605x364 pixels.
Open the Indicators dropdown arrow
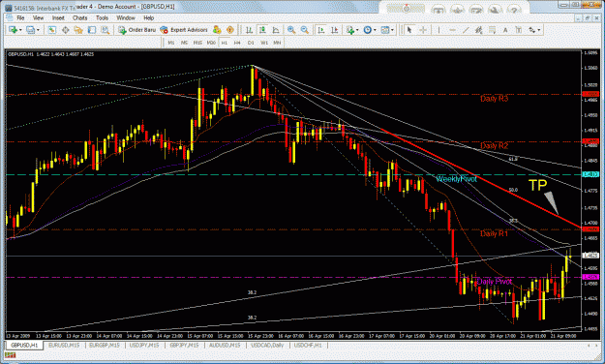pos(357,30)
